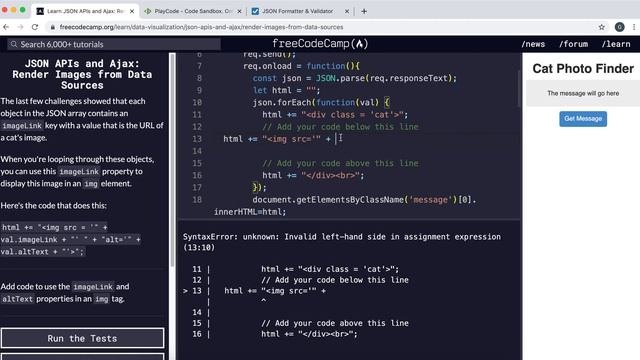Click the browser back arrow
The image size is (640, 360).
[x=6, y=27]
